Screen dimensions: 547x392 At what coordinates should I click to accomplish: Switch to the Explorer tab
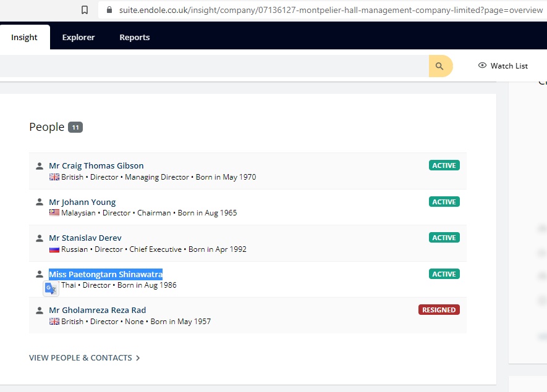point(78,37)
